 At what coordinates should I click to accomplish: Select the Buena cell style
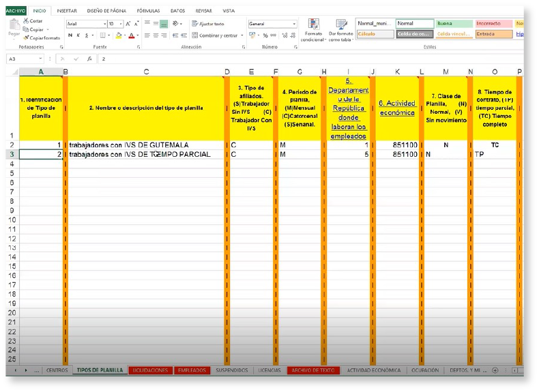coord(454,23)
